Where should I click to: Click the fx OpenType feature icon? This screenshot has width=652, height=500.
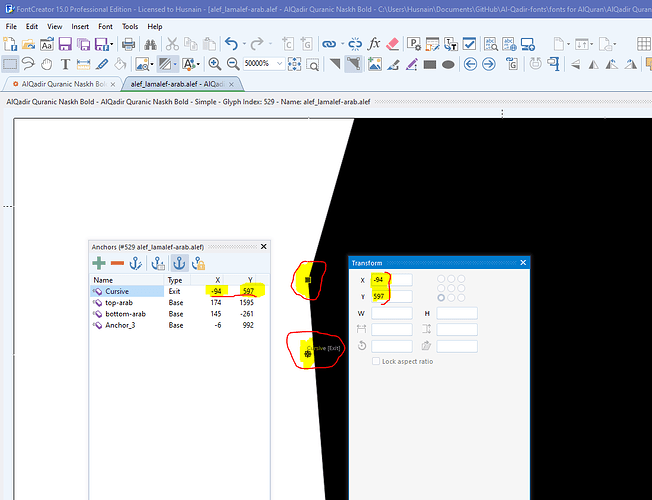374,44
